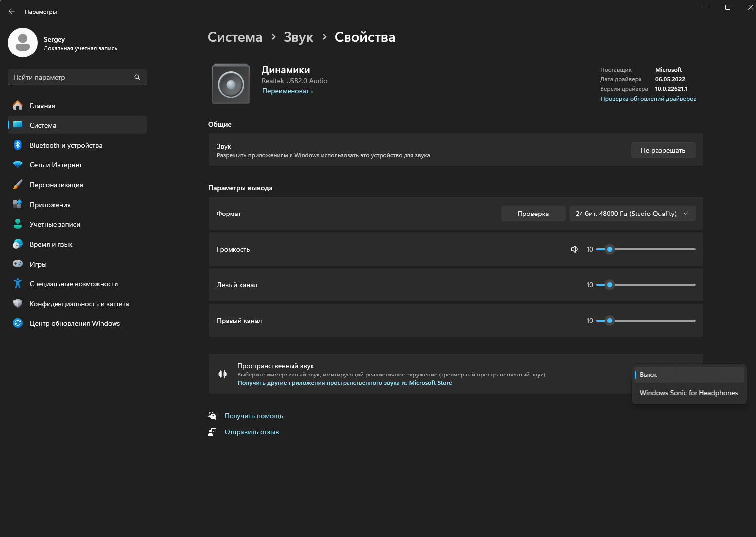Open Игры settings section
Image resolution: width=756 pixels, height=537 pixels.
point(38,264)
